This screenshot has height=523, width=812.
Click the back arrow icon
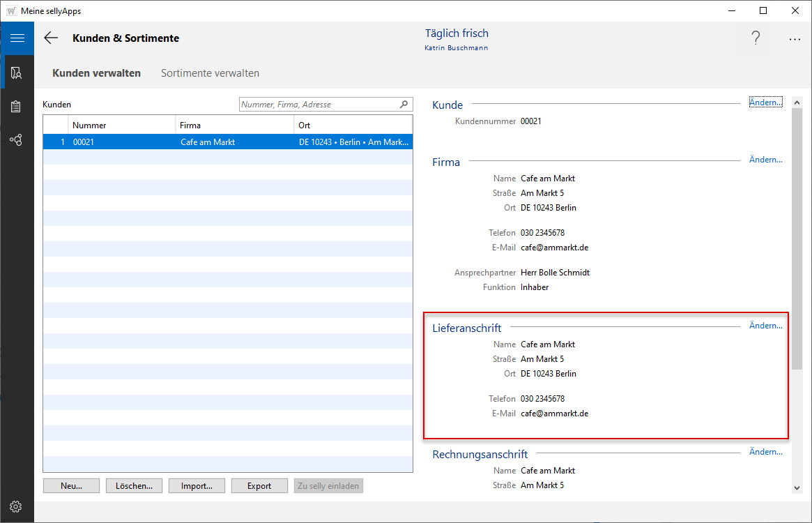(51, 38)
